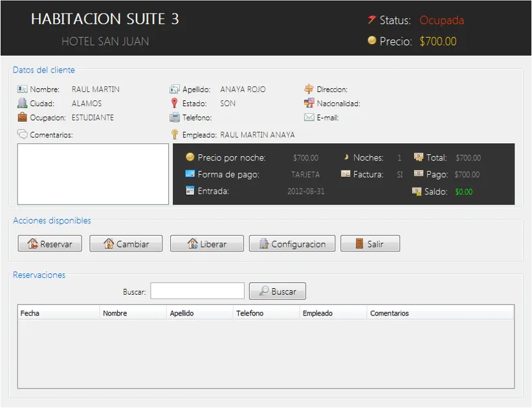Click the warning money icon beside Saldo

417,191
